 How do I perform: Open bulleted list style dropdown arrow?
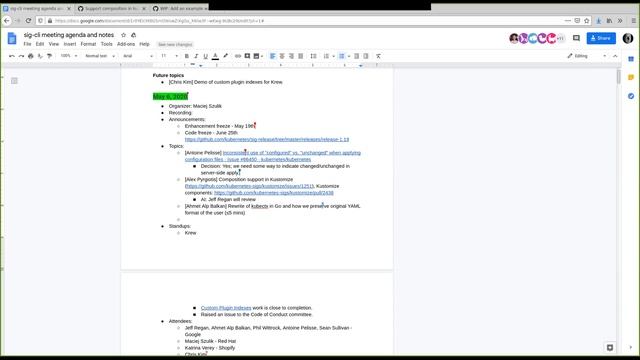(349, 56)
